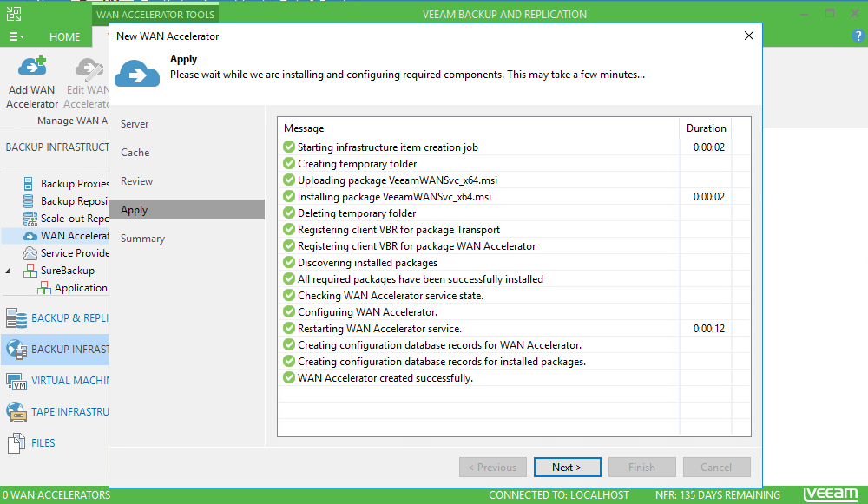868x504 pixels.
Task: Click the Duration column header
Action: [705, 128]
